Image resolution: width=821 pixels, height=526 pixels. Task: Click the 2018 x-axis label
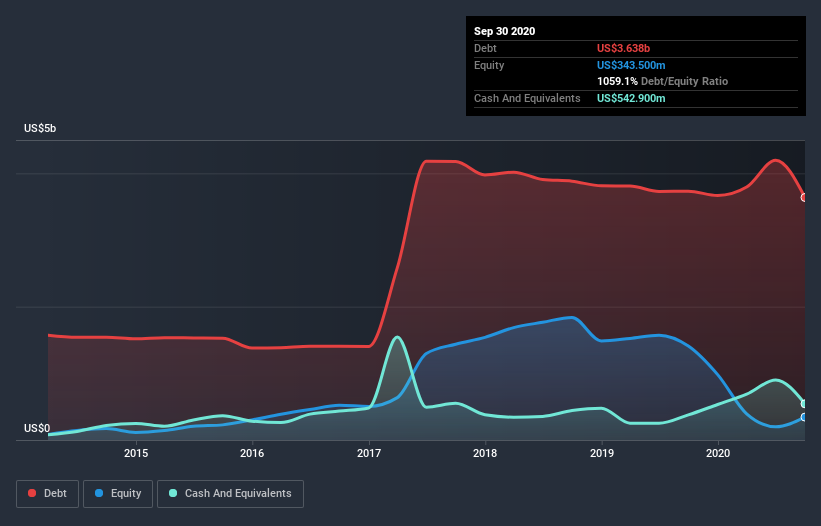pos(485,453)
